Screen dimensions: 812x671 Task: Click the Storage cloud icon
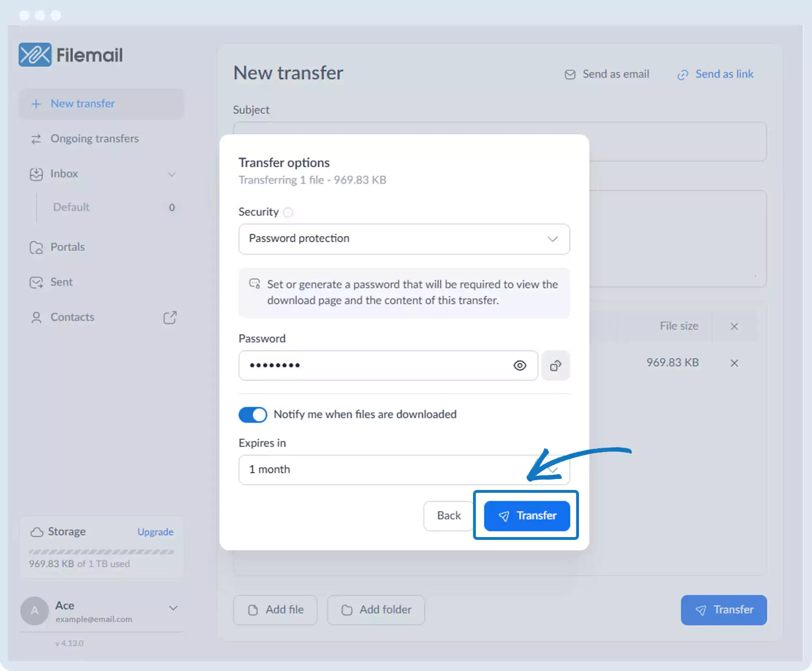click(x=37, y=532)
